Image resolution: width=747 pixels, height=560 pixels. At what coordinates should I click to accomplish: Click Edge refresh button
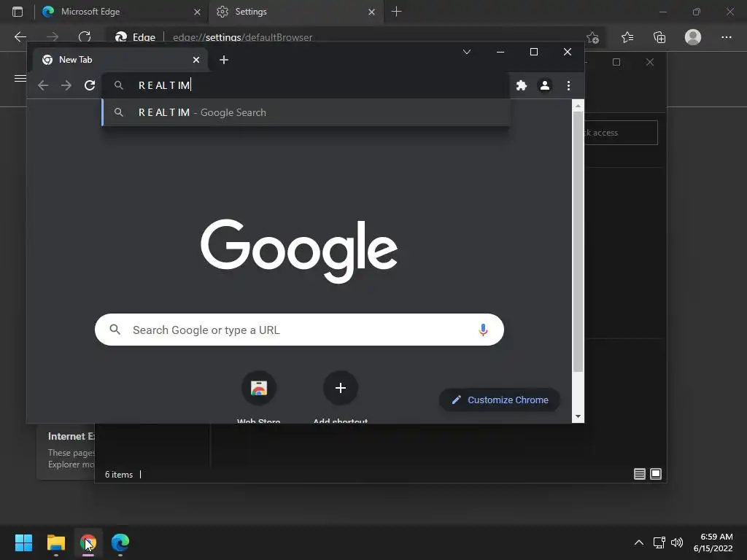click(x=85, y=36)
